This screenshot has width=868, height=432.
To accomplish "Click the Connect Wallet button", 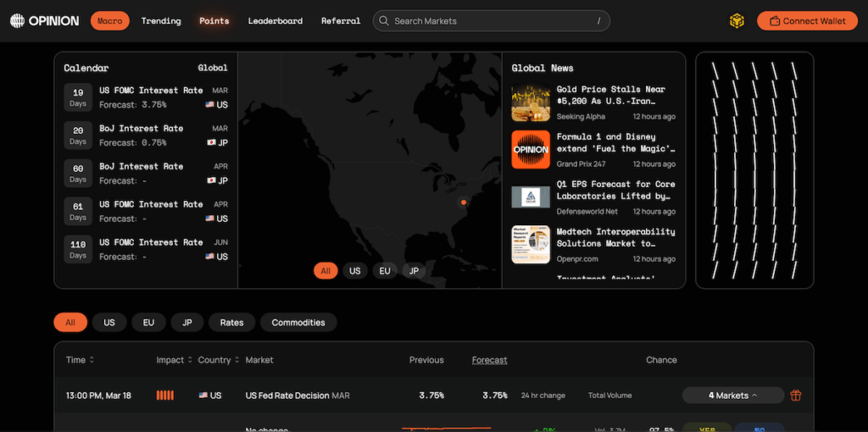I will click(x=807, y=21).
